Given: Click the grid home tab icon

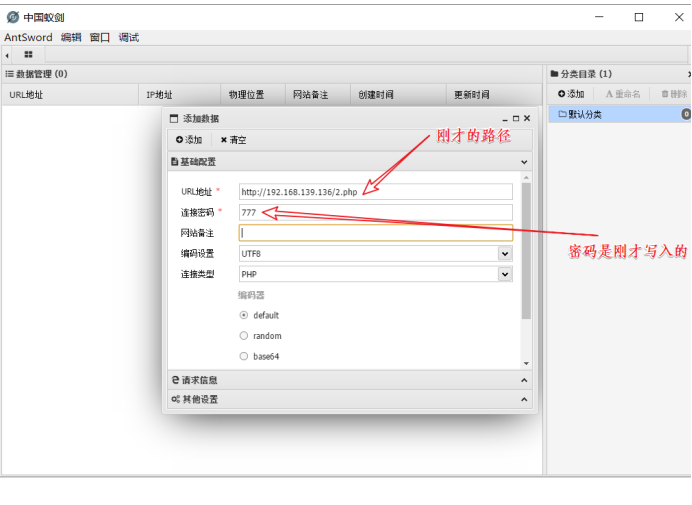Looking at the screenshot, I should (x=29, y=55).
